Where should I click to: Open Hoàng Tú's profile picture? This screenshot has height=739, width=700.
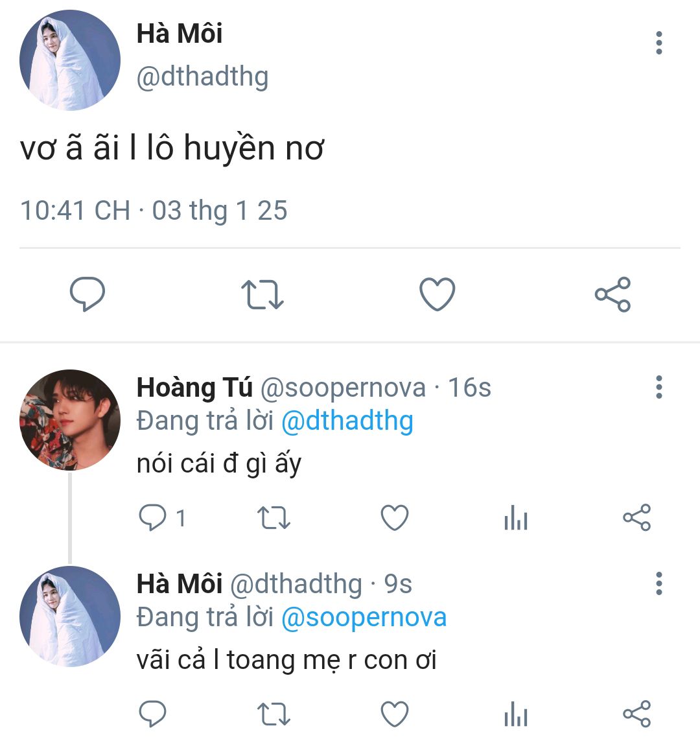(x=70, y=420)
